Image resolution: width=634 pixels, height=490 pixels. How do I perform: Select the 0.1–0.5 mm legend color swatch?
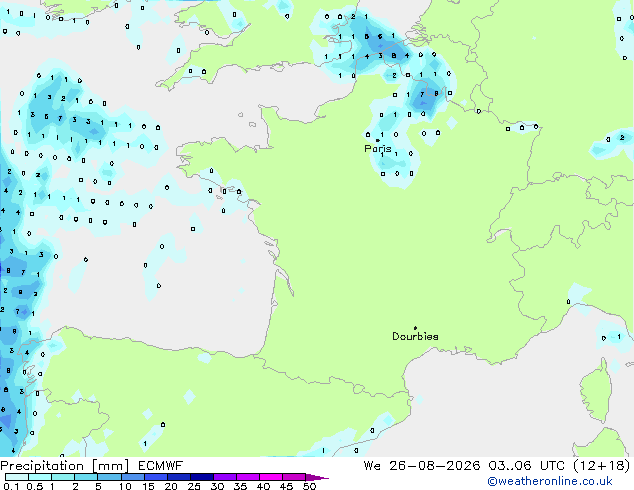click(17, 477)
